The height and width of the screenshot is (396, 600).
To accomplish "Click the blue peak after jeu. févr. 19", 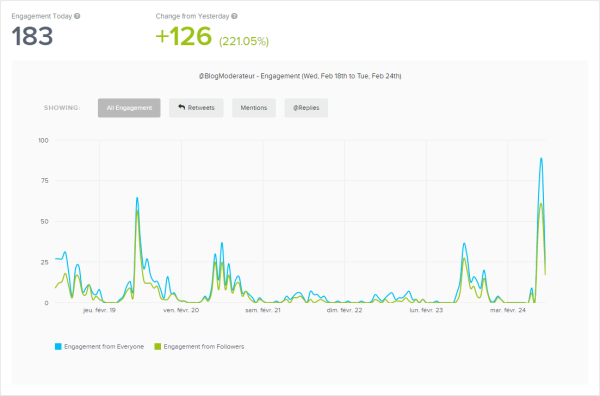I will pyautogui.click(x=137, y=198).
